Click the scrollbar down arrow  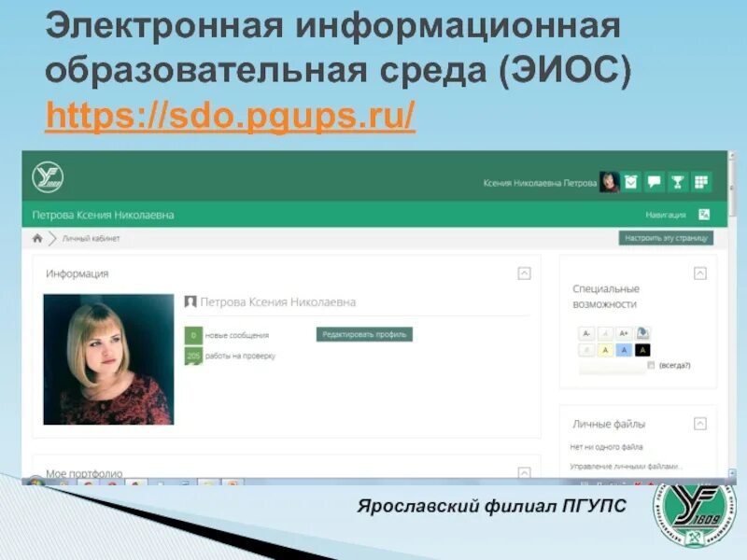click(732, 473)
